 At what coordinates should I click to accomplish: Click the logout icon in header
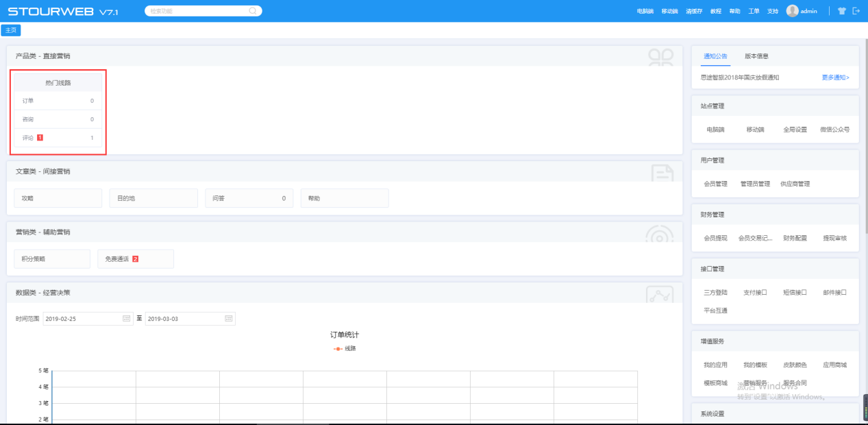(x=856, y=11)
